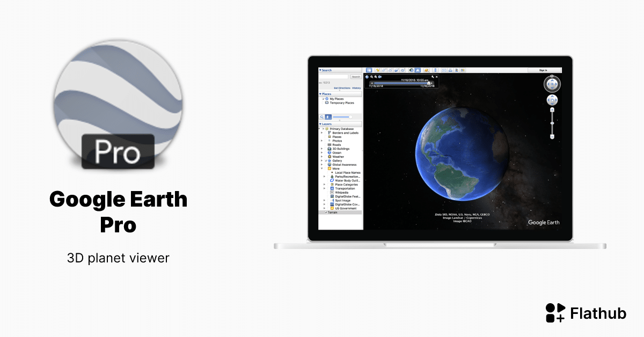Open the historical imagery clock icon
644x337 pixels.
click(411, 70)
